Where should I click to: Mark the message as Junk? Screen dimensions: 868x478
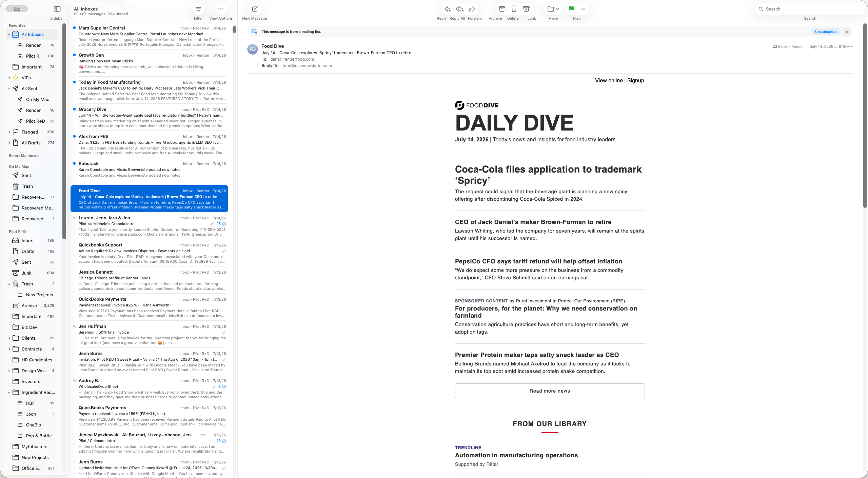pos(526,9)
